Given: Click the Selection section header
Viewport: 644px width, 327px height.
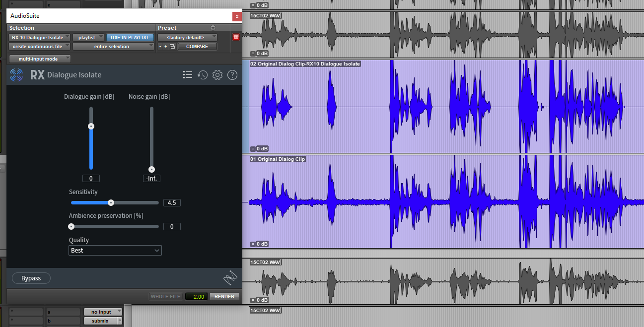Looking at the screenshot, I should click(x=22, y=28).
